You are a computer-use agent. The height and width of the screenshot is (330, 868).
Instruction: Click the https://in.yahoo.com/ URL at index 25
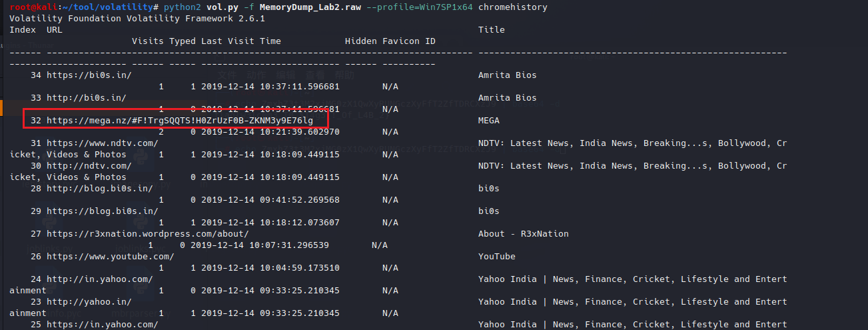point(102,325)
